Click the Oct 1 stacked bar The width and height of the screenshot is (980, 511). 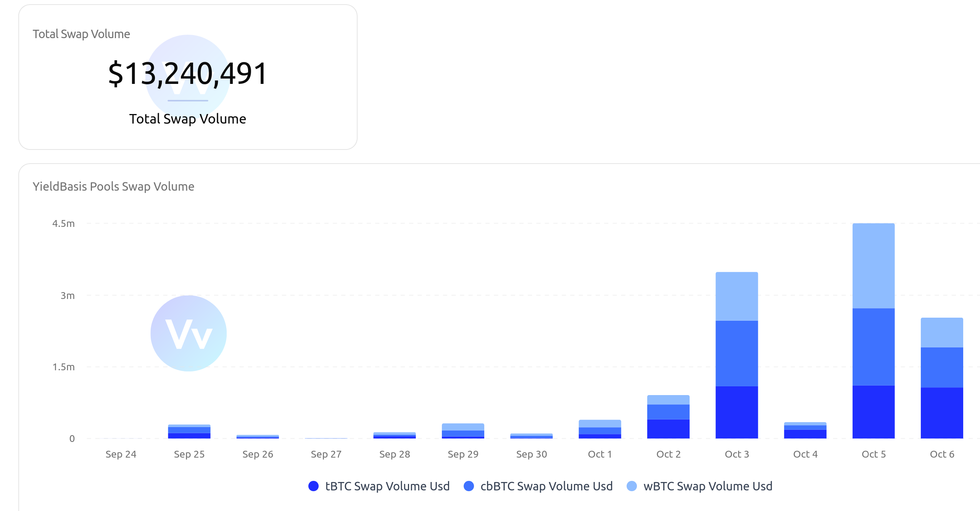[600, 429]
